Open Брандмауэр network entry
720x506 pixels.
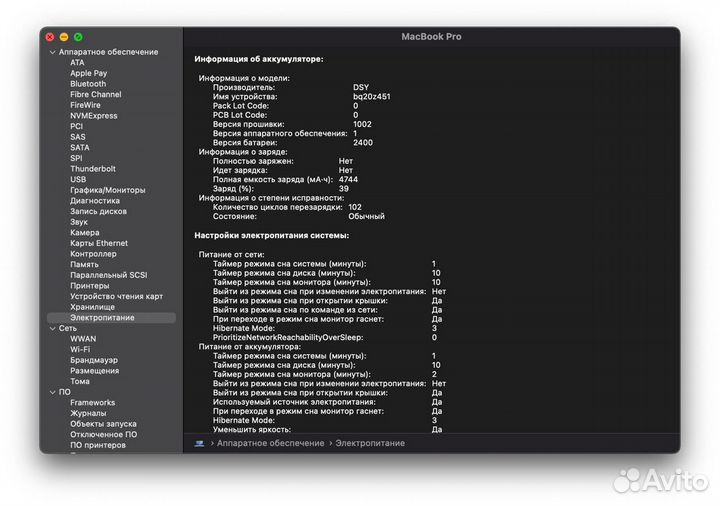click(x=94, y=360)
